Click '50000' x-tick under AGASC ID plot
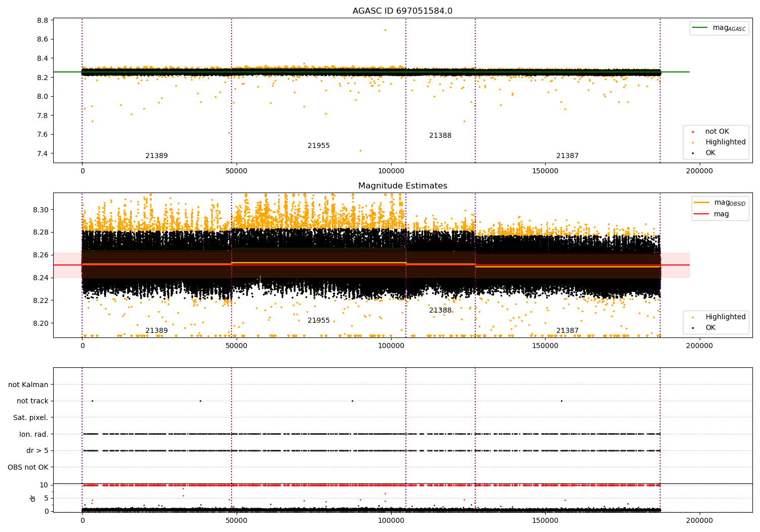 [237, 171]
